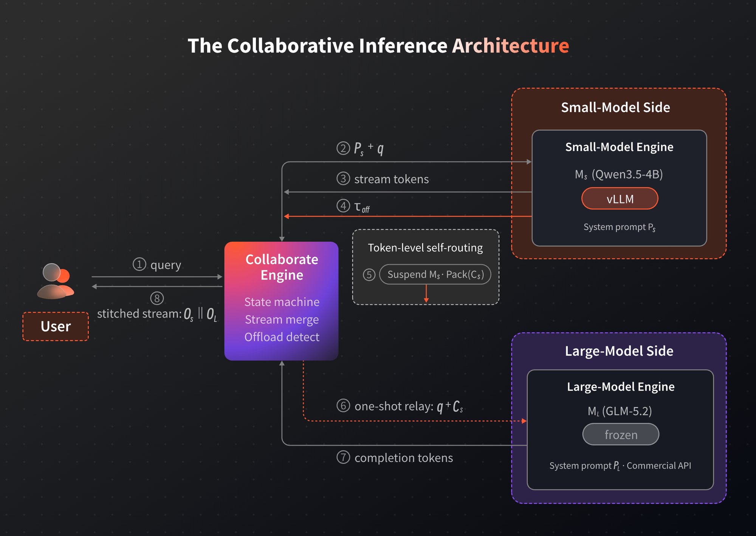Click the Large-Model Side heading

tap(619, 351)
